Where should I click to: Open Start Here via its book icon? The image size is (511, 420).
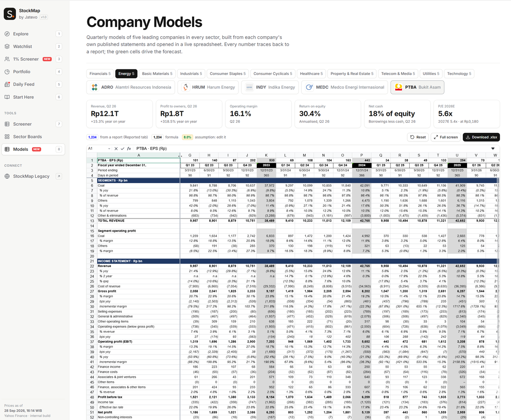tap(7, 97)
